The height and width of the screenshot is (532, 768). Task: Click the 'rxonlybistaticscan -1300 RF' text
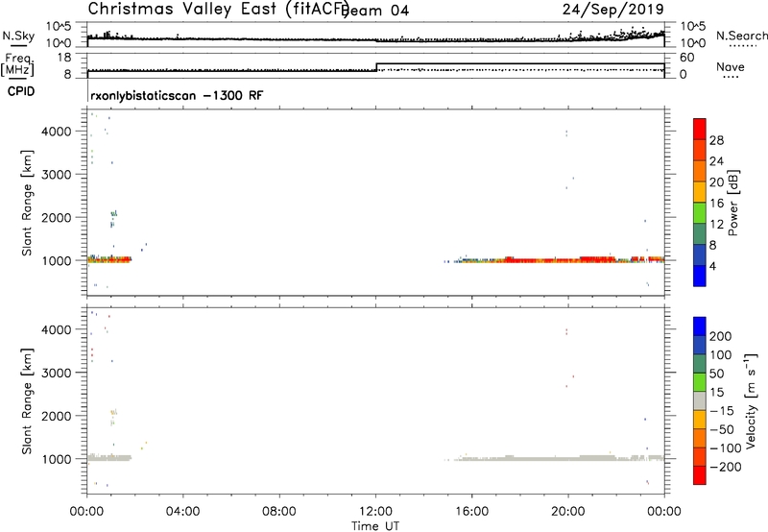point(177,95)
